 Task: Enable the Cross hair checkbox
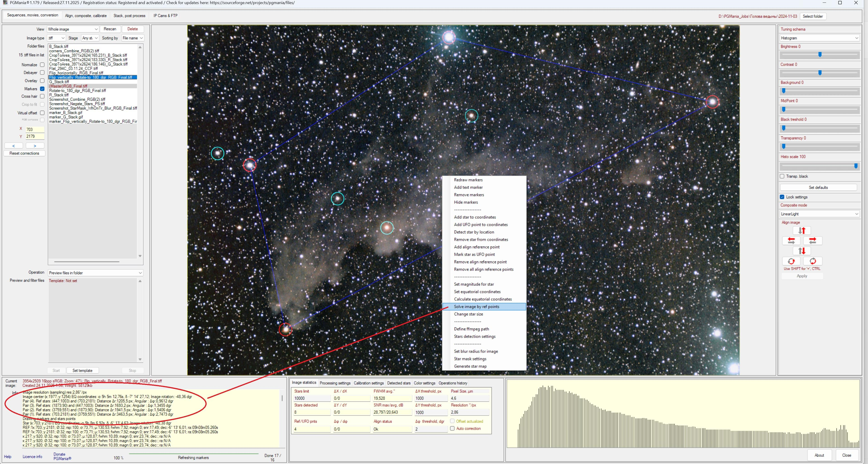(42, 96)
